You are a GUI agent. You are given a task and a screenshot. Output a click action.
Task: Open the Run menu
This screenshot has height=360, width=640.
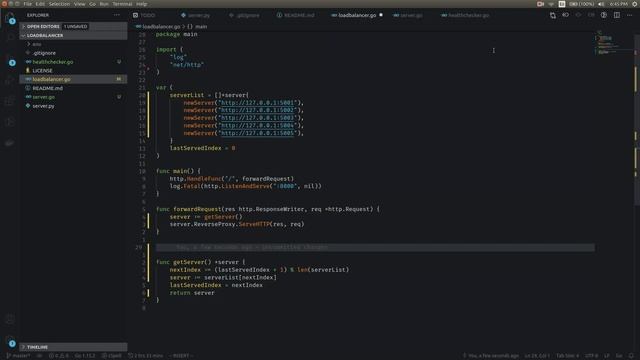[104, 4]
